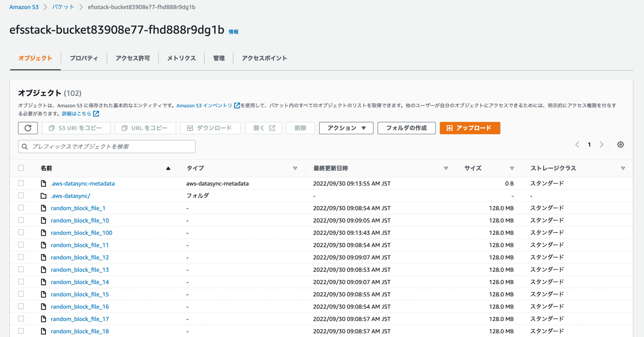Image resolution: width=644 pixels, height=337 pixels.
Task: Click the open-in-new-window icon
Action: pos(271,128)
